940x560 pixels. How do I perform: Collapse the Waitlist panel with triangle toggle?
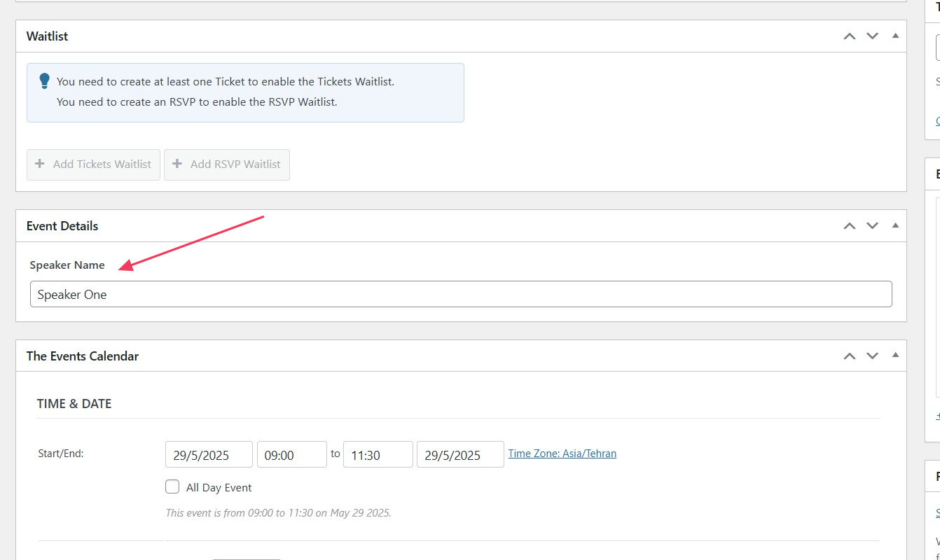click(895, 36)
